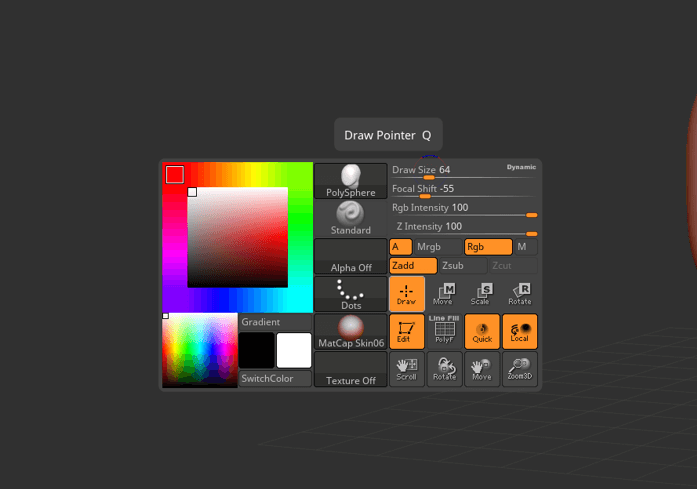Toggle PolyF line fill display
This screenshot has height=489, width=697.
click(444, 331)
